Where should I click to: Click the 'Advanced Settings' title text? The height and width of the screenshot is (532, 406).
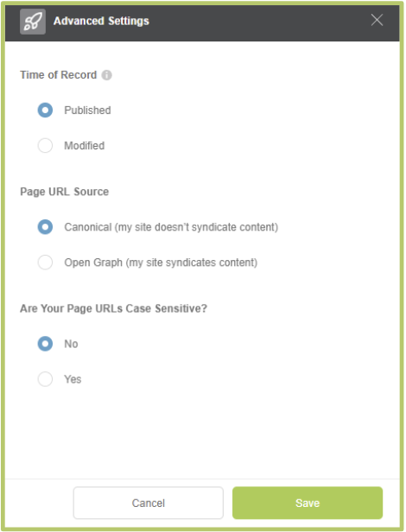click(x=101, y=21)
